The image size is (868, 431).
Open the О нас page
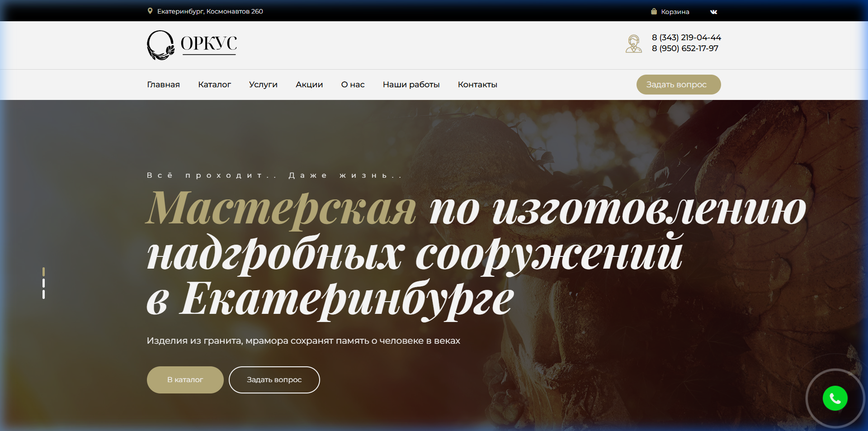[353, 85]
